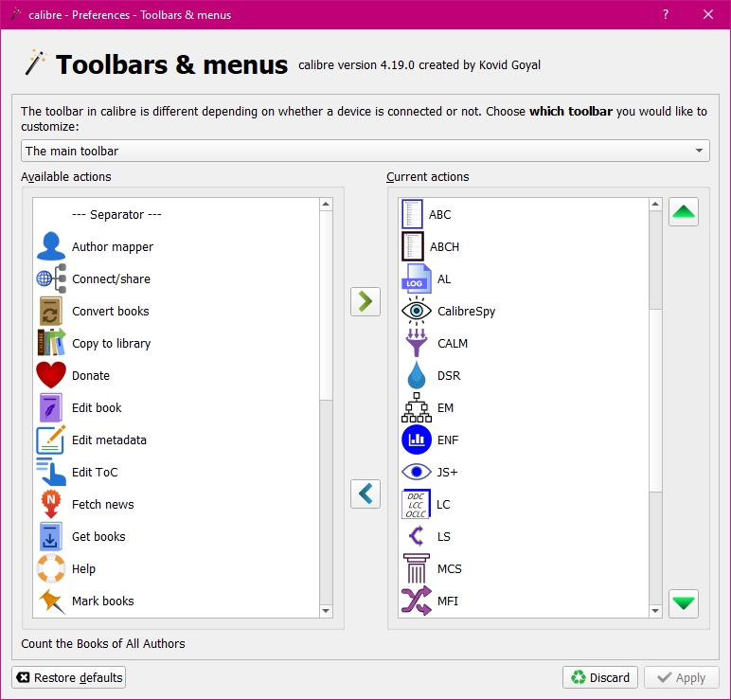Click the CalibreSpy eye icon
The width and height of the screenshot is (731, 700).
click(x=417, y=311)
